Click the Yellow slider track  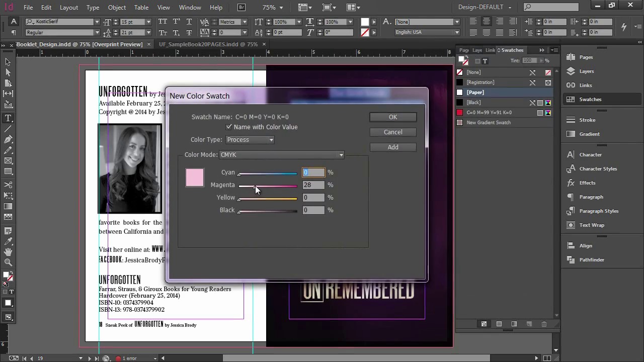[x=268, y=199]
